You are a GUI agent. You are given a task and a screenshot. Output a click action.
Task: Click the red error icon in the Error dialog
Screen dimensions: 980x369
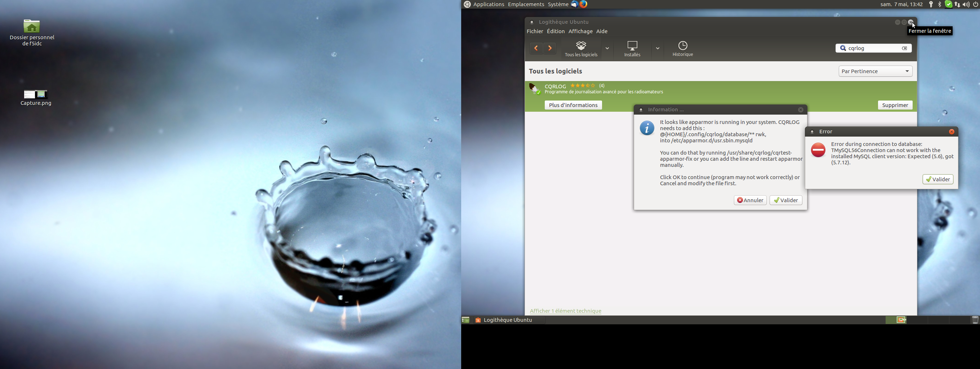pyautogui.click(x=818, y=150)
